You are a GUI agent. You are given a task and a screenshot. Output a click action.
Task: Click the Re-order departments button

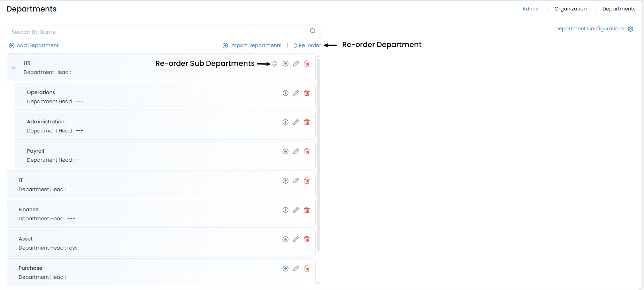[307, 45]
